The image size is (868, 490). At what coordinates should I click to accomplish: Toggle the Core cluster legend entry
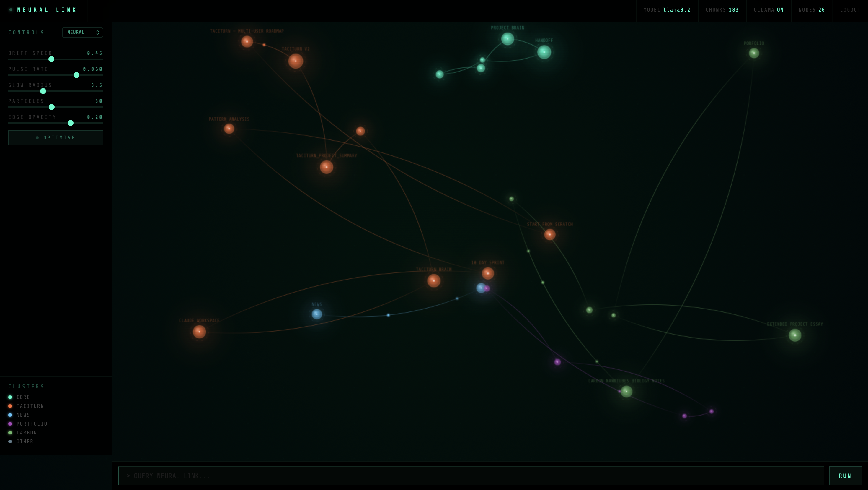[23, 397]
